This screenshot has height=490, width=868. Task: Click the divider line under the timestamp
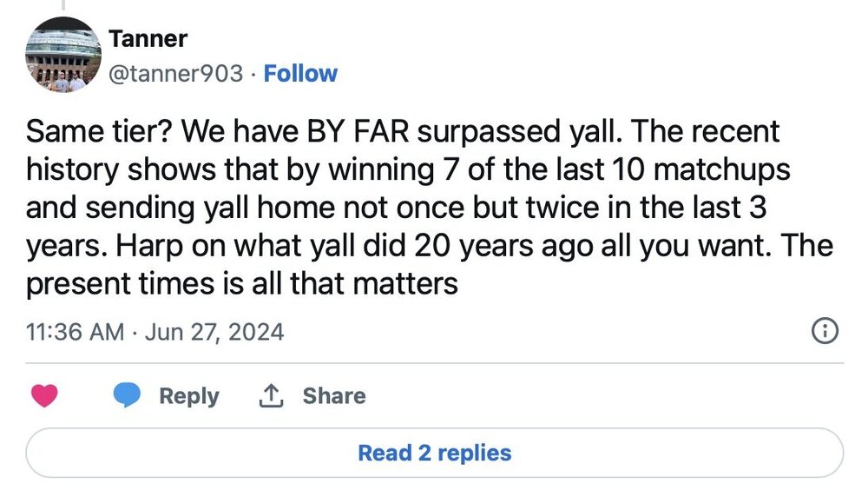(434, 363)
